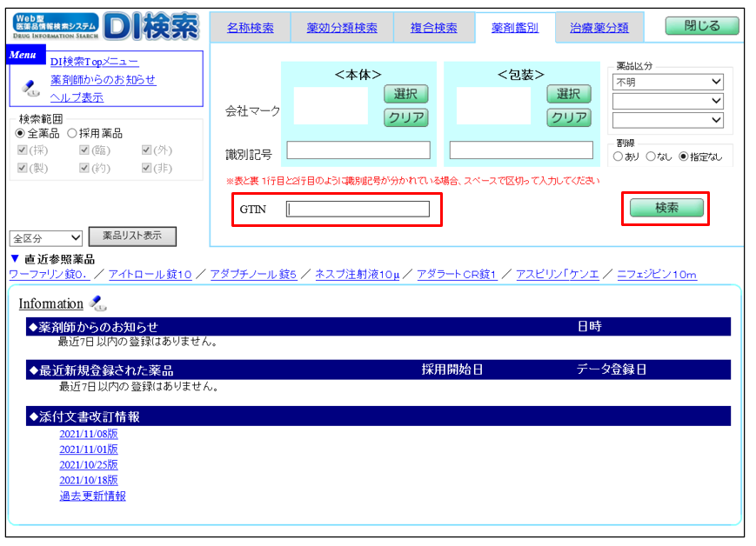756x546 pixels.
Task: Switch to the 名称検索 tab
Action: [250, 28]
